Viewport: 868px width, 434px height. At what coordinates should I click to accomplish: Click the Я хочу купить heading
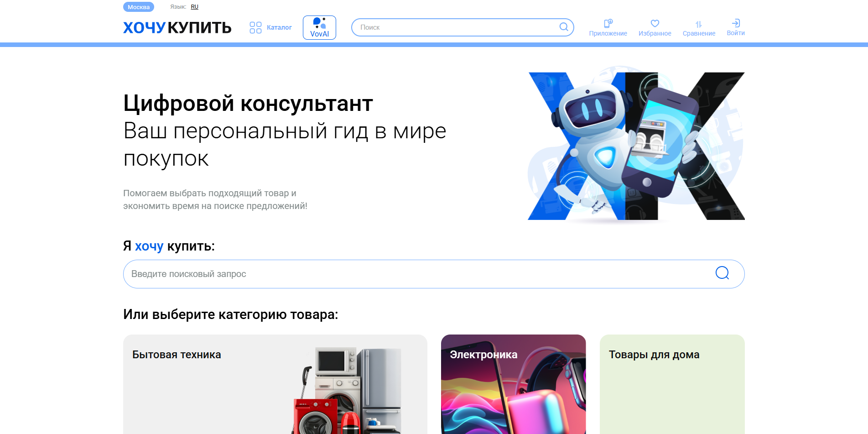pyautogui.click(x=169, y=246)
